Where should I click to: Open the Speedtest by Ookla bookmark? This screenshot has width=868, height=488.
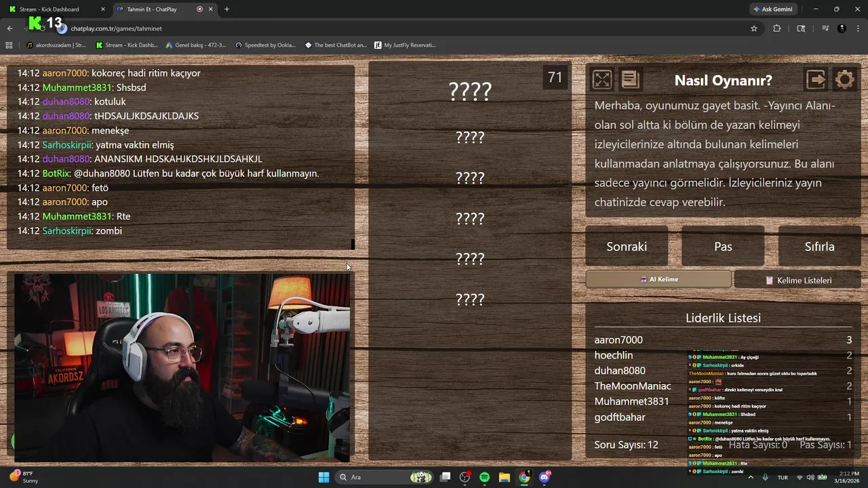click(265, 45)
